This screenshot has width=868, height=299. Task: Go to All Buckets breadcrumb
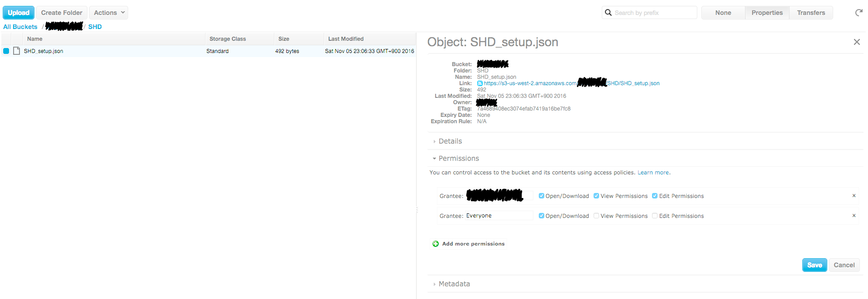point(20,27)
